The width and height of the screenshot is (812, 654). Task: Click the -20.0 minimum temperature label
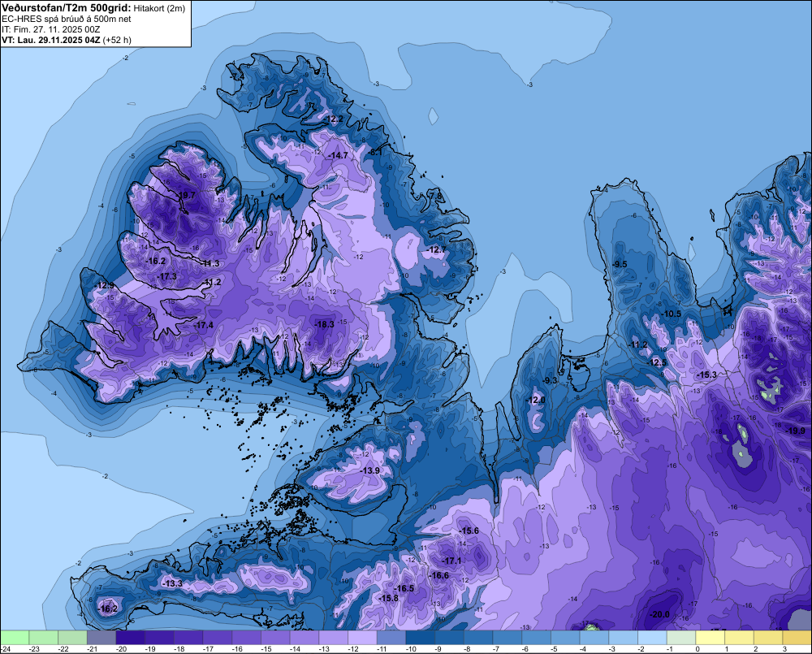659,615
